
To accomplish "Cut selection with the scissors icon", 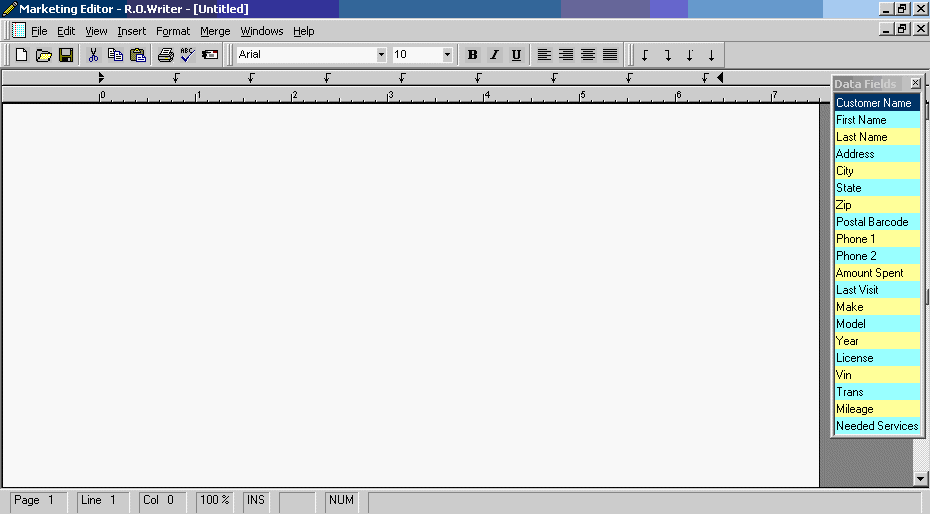I will [x=93, y=55].
